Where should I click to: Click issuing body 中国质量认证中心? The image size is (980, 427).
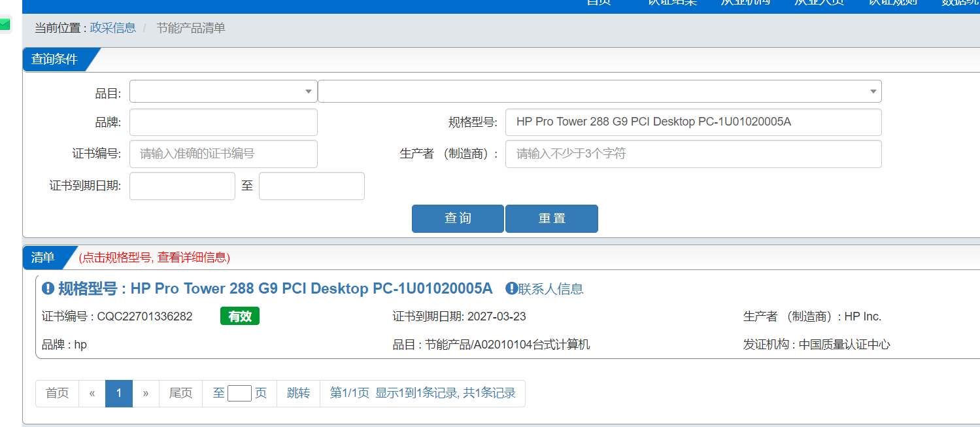[x=845, y=345]
